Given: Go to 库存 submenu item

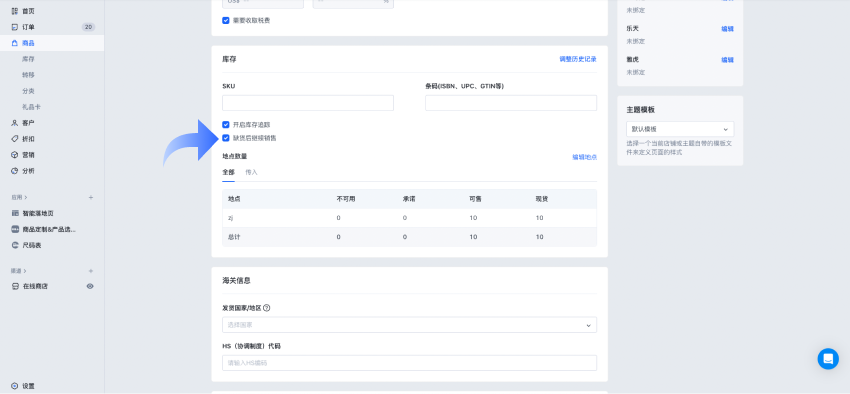Looking at the screenshot, I should click(28, 59).
